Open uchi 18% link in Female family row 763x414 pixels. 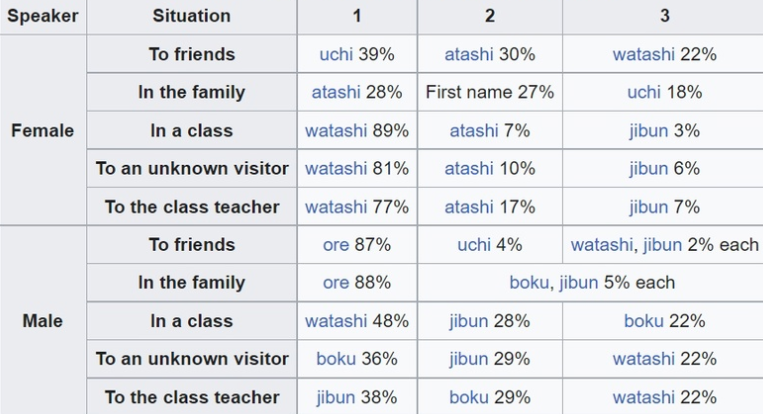[x=644, y=92]
